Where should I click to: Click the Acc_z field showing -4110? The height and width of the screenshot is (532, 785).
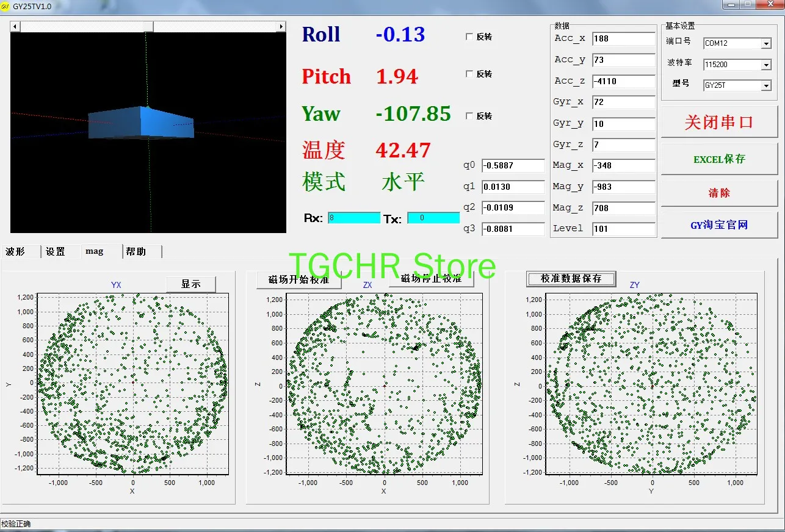623,81
